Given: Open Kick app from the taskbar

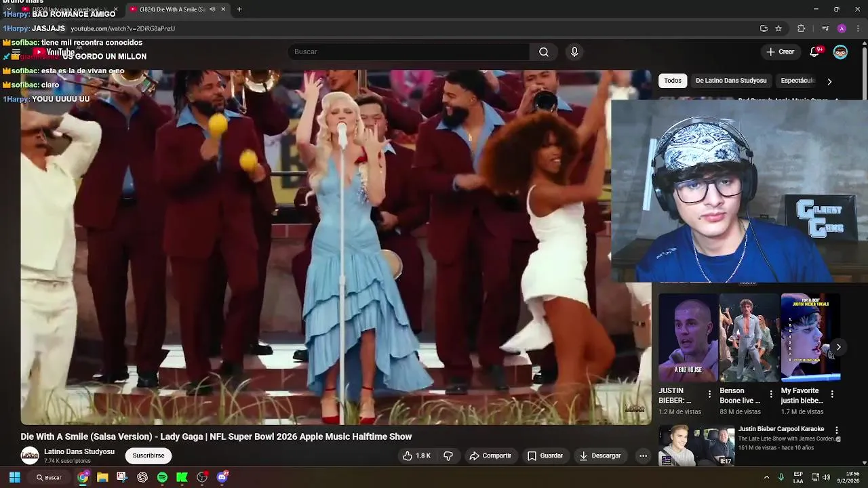Looking at the screenshot, I should click(182, 477).
